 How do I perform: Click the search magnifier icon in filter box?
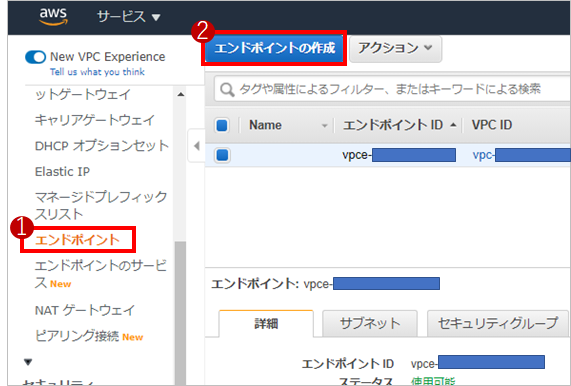pyautogui.click(x=227, y=89)
